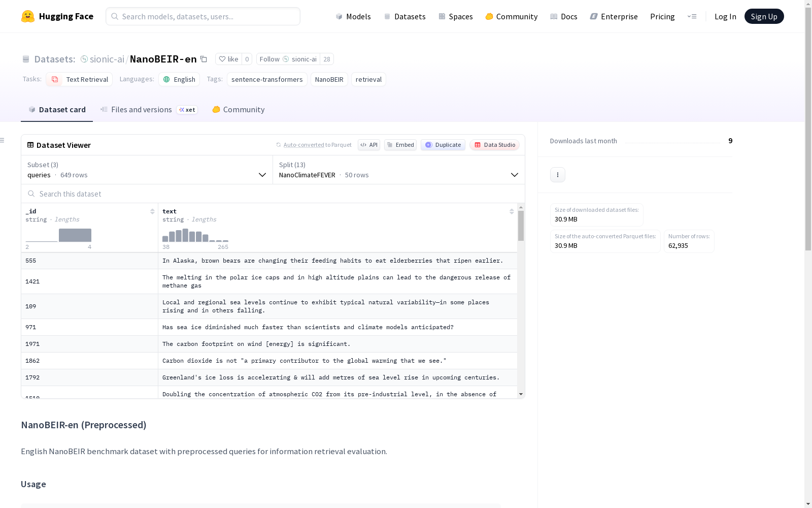Follow sionic-ai
The width and height of the screenshot is (812, 508).
pos(288,59)
